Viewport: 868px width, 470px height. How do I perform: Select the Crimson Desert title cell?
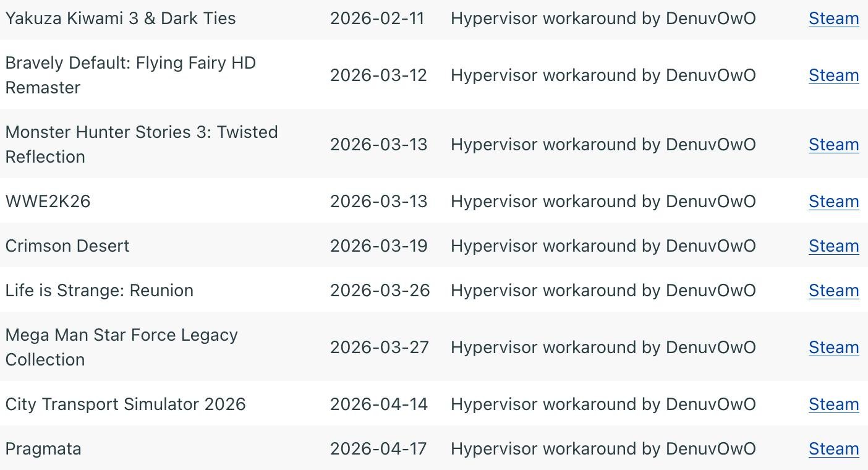click(x=67, y=246)
